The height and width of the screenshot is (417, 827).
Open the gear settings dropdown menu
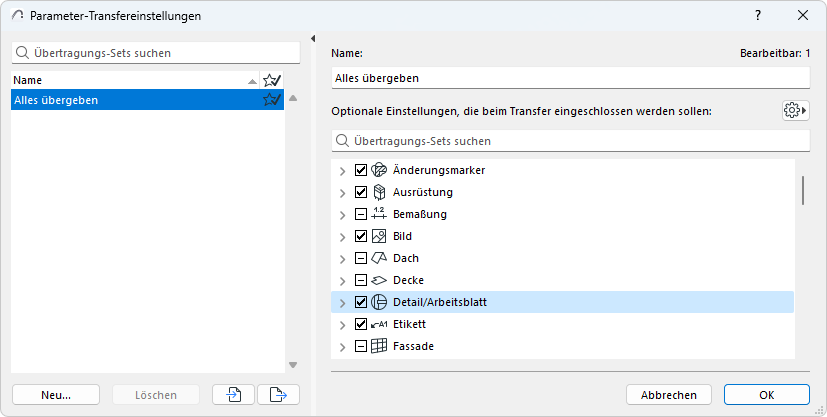(x=795, y=110)
